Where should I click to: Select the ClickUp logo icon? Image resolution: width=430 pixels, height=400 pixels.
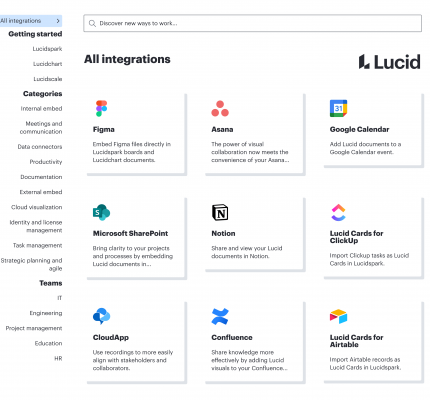click(338, 212)
